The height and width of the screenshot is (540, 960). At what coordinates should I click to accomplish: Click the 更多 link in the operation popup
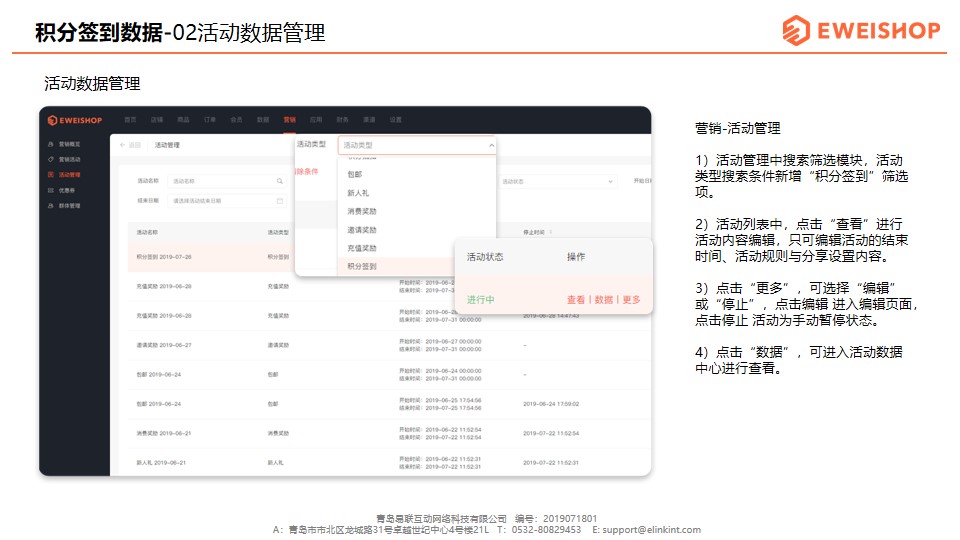coord(631,300)
